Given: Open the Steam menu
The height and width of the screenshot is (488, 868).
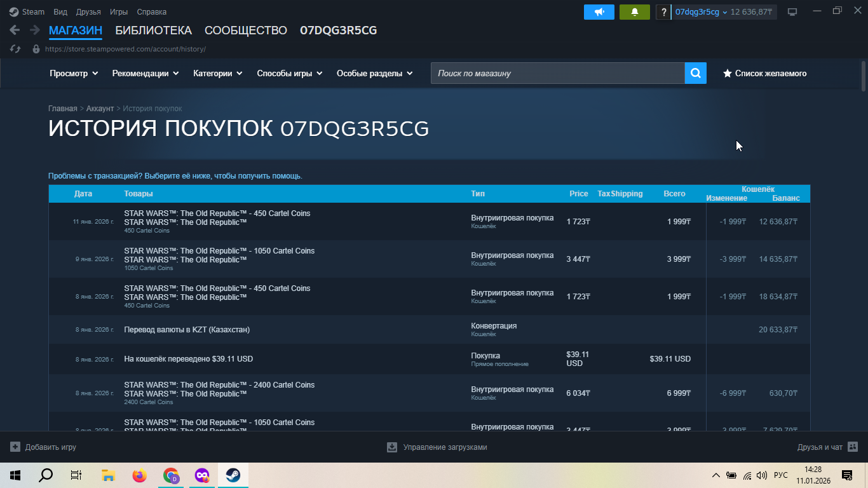Looking at the screenshot, I should (33, 11).
